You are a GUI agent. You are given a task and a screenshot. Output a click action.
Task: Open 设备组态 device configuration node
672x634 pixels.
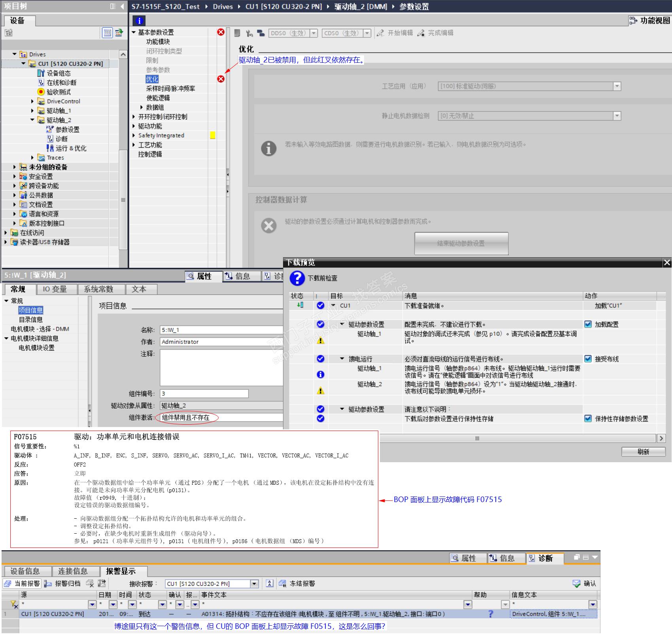click(59, 73)
